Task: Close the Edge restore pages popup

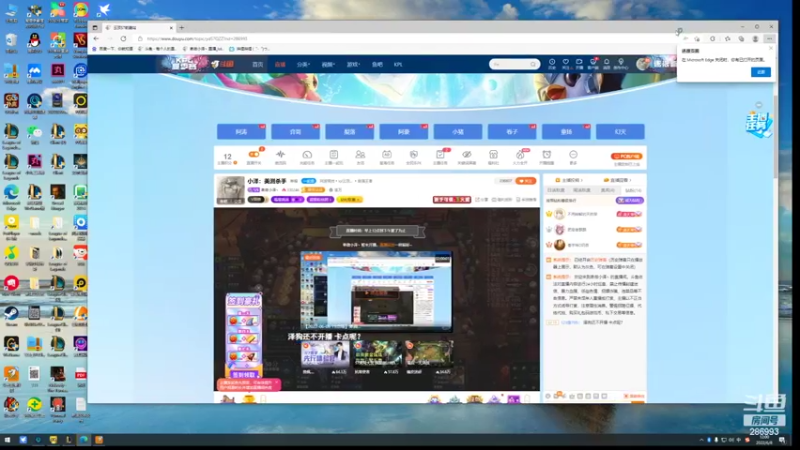Action: [770, 48]
